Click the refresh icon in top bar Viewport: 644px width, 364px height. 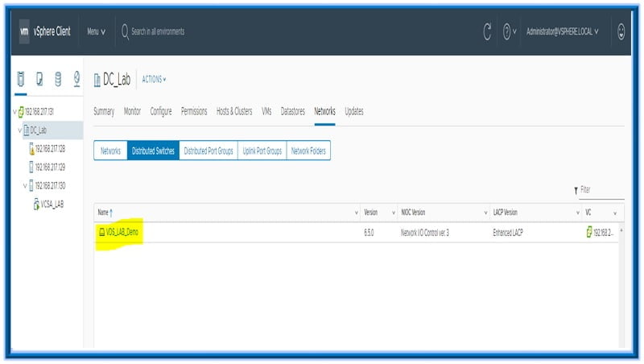point(487,31)
